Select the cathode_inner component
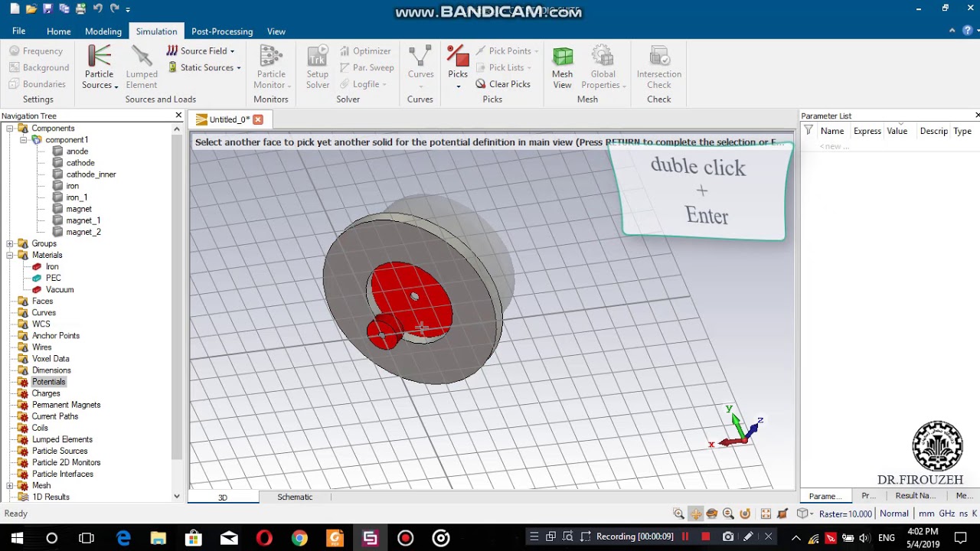The width and height of the screenshot is (980, 551). pyautogui.click(x=91, y=174)
